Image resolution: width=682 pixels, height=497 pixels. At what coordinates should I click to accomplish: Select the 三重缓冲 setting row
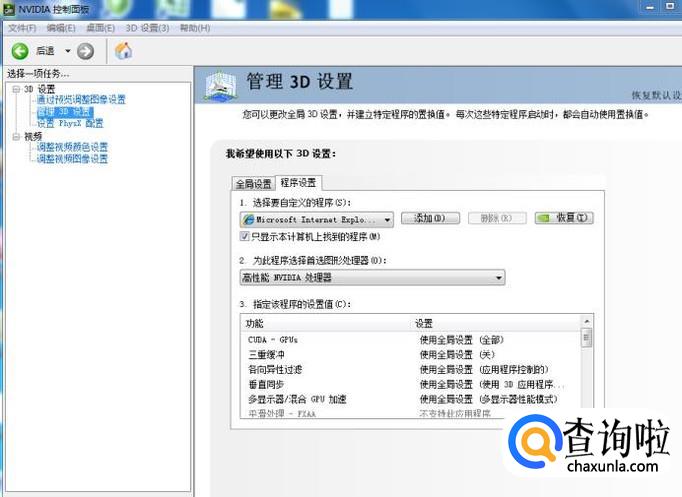pos(411,354)
